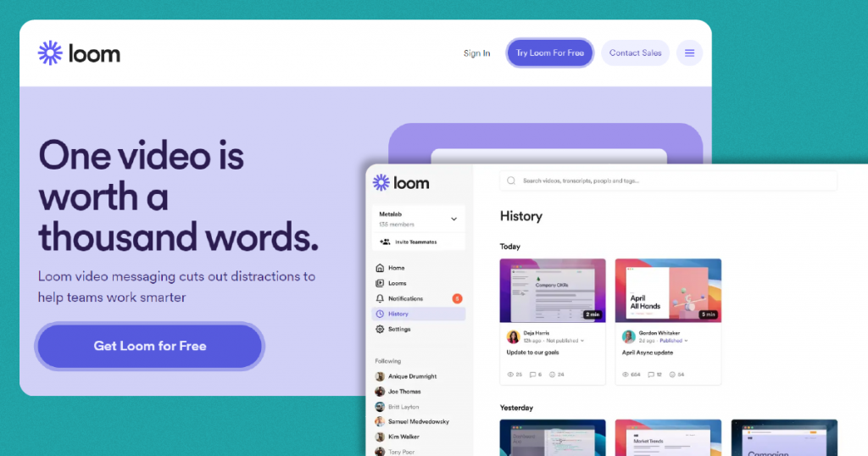Click the Invite Teammates icon
The width and height of the screenshot is (868, 456).
click(x=385, y=242)
